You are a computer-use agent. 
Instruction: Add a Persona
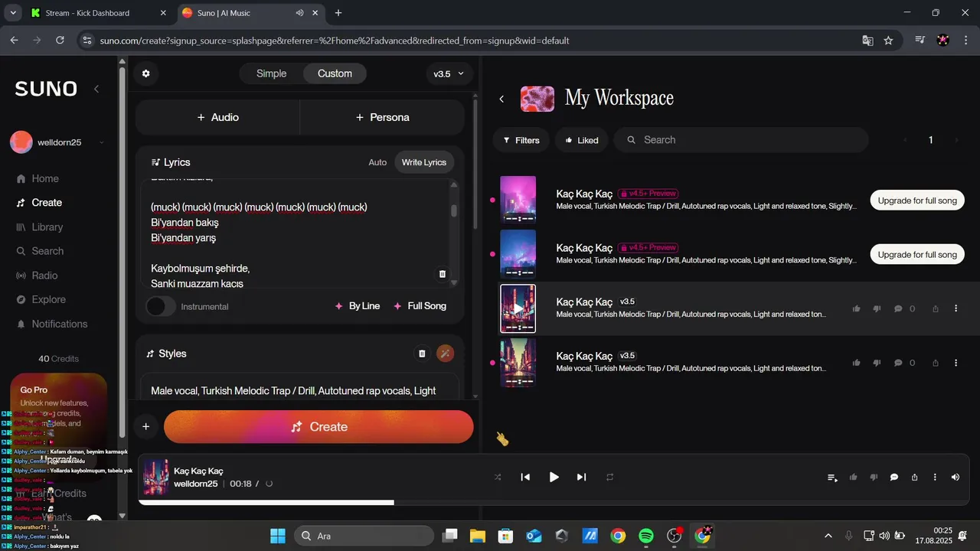pos(382,117)
